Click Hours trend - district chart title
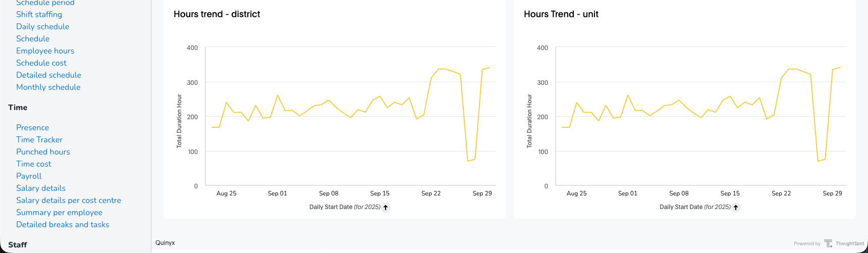Screen dimensions: 868x253 click(216, 14)
